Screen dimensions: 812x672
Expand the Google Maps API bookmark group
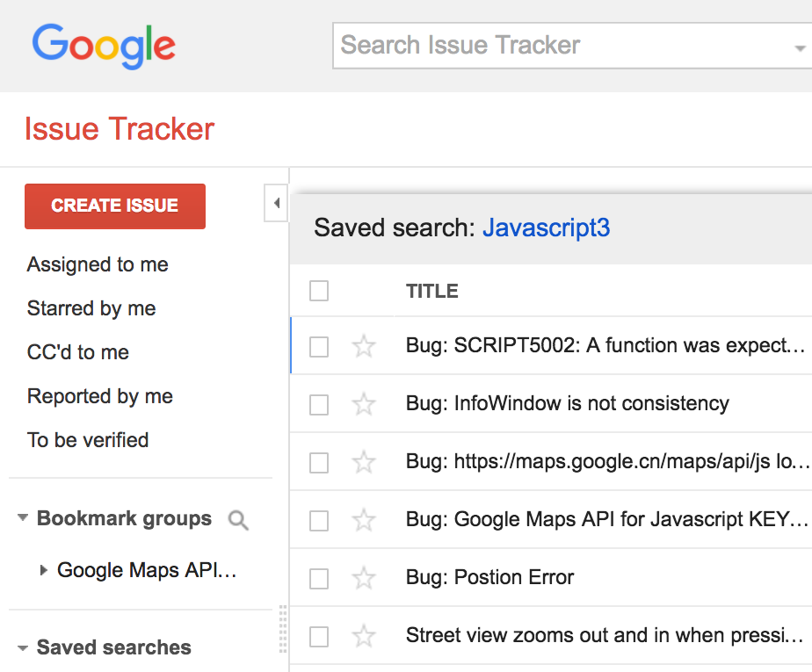[x=44, y=570]
